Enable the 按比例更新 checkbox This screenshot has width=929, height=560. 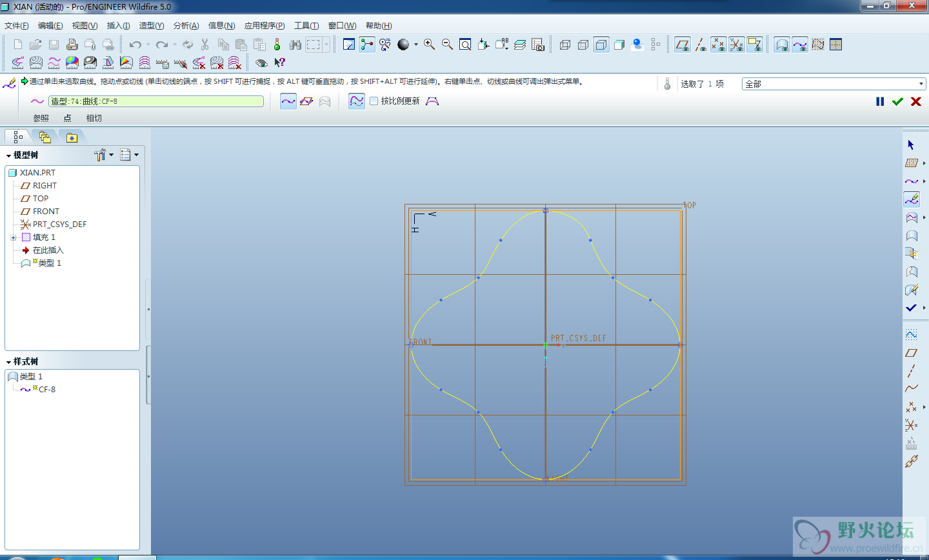click(374, 101)
